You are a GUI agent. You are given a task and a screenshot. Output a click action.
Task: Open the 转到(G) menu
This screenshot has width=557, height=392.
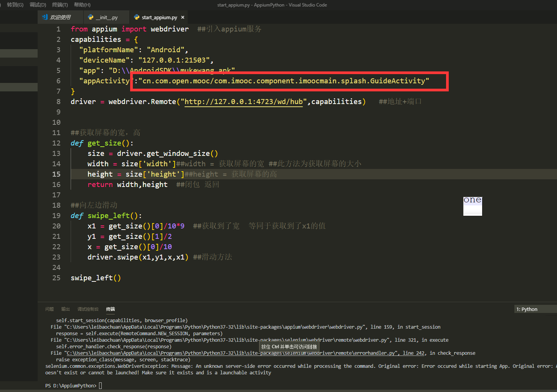(x=15, y=5)
